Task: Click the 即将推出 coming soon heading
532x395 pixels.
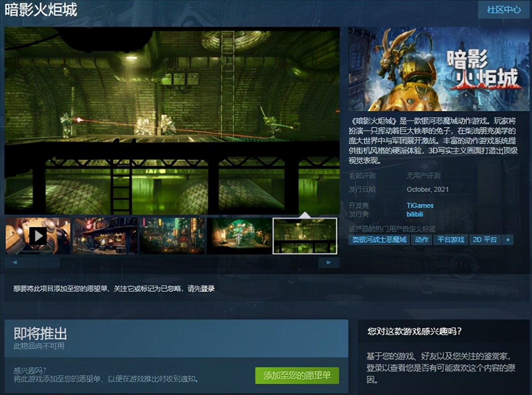Action: pos(40,333)
